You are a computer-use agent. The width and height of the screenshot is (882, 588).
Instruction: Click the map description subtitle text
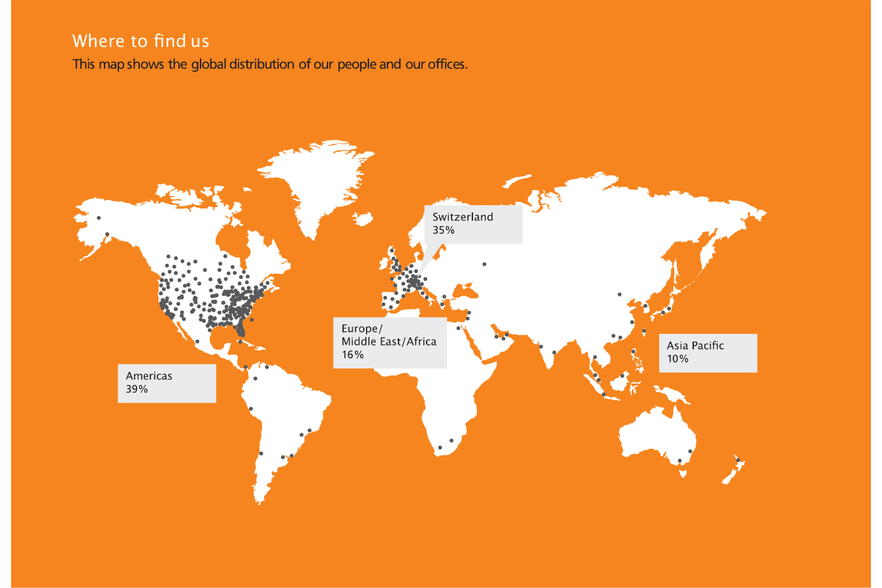coord(270,64)
